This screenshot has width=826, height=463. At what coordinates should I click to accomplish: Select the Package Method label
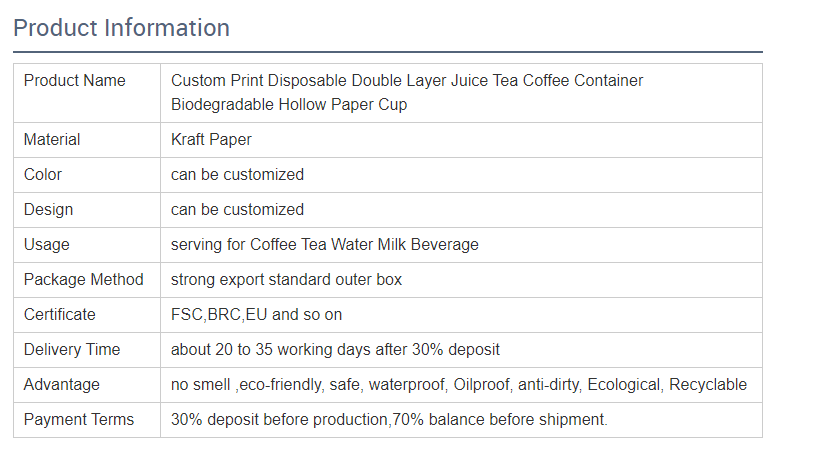coord(84,279)
